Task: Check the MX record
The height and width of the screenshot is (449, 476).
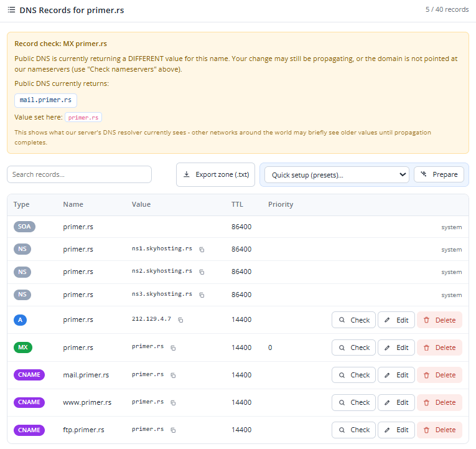Action: [353, 347]
